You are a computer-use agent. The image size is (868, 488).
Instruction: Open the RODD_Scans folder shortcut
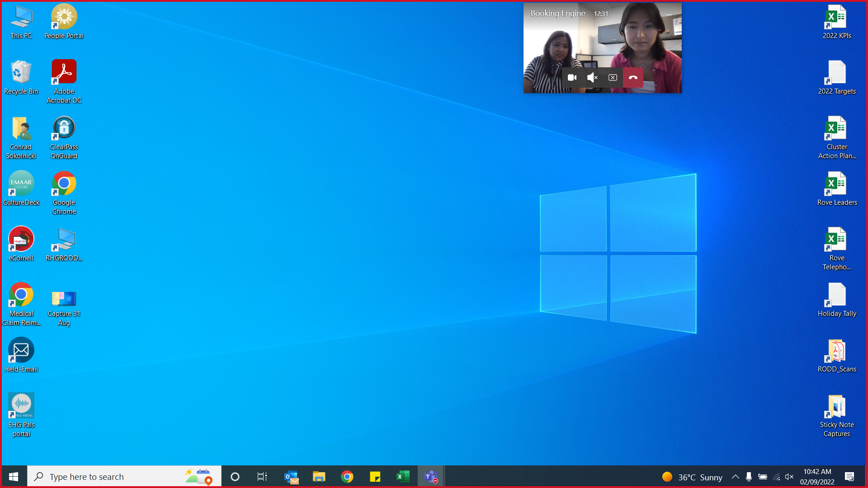coord(836,355)
